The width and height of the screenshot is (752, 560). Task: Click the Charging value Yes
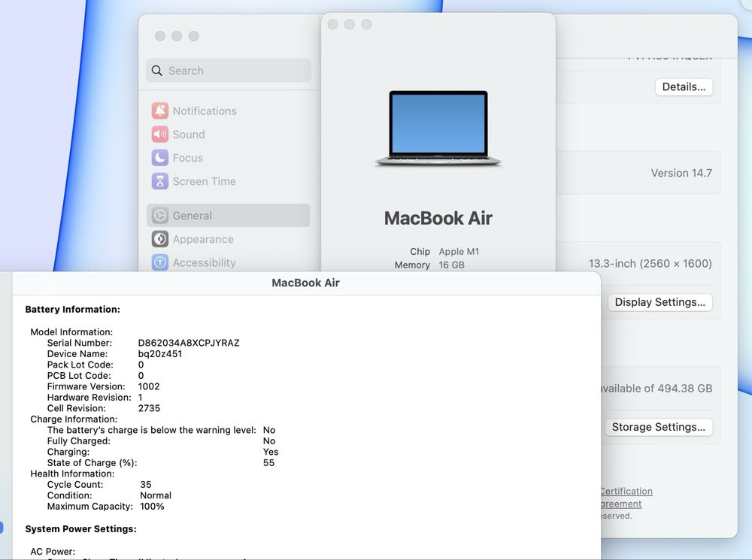point(271,452)
